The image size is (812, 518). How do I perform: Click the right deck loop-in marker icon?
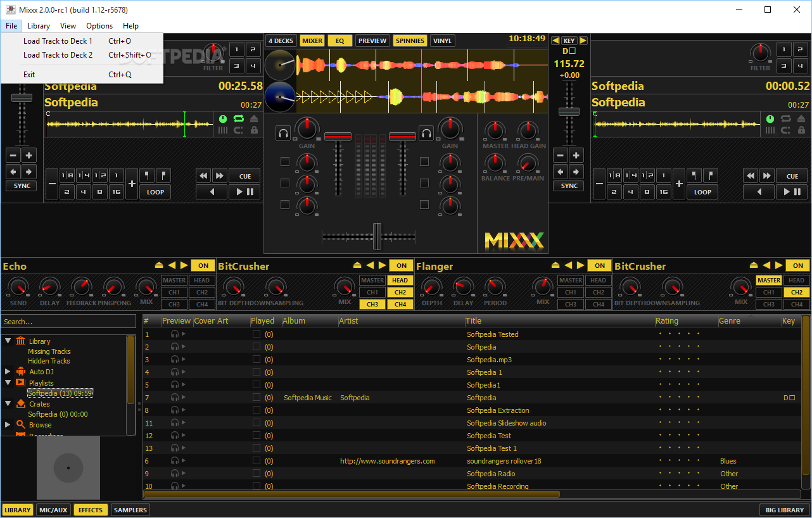[695, 176]
